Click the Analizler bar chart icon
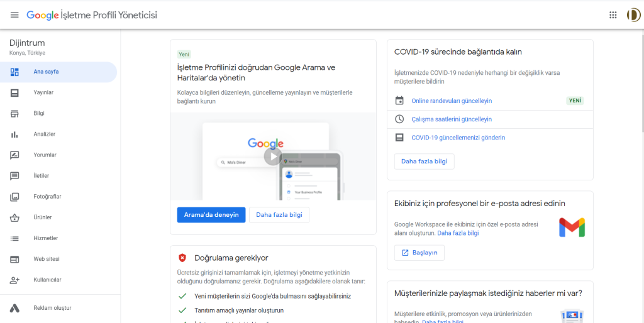Image resolution: width=644 pixels, height=323 pixels. [x=14, y=134]
